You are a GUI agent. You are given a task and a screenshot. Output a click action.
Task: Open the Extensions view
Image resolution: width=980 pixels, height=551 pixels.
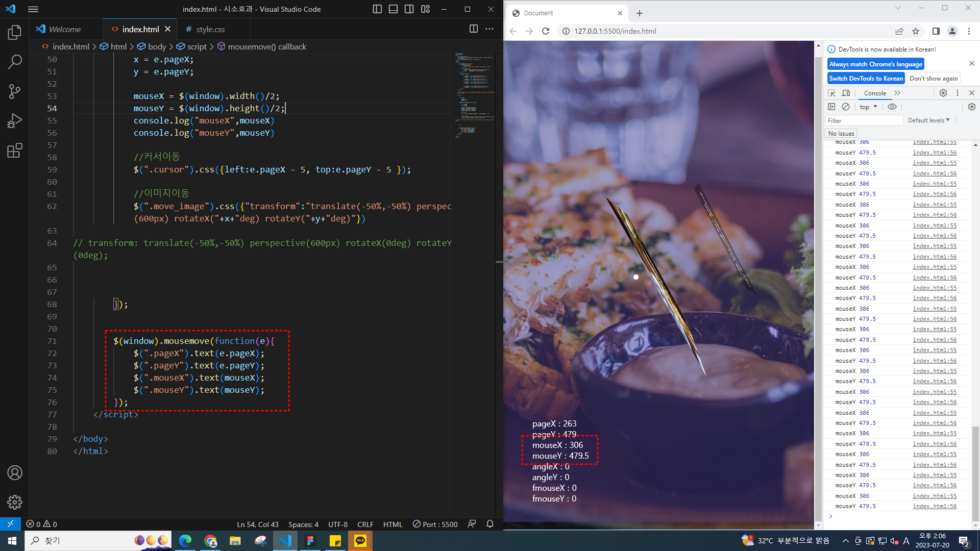coord(14,151)
